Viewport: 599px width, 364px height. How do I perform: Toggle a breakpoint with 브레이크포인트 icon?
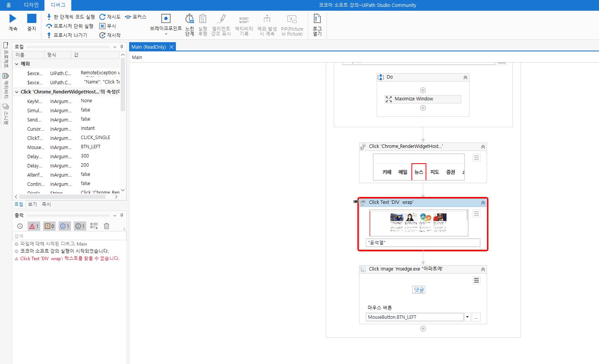[166, 18]
